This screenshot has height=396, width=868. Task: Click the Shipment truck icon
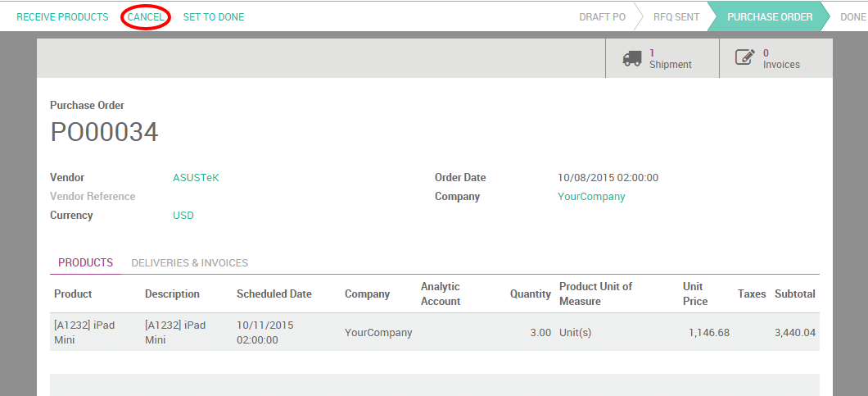(x=631, y=58)
